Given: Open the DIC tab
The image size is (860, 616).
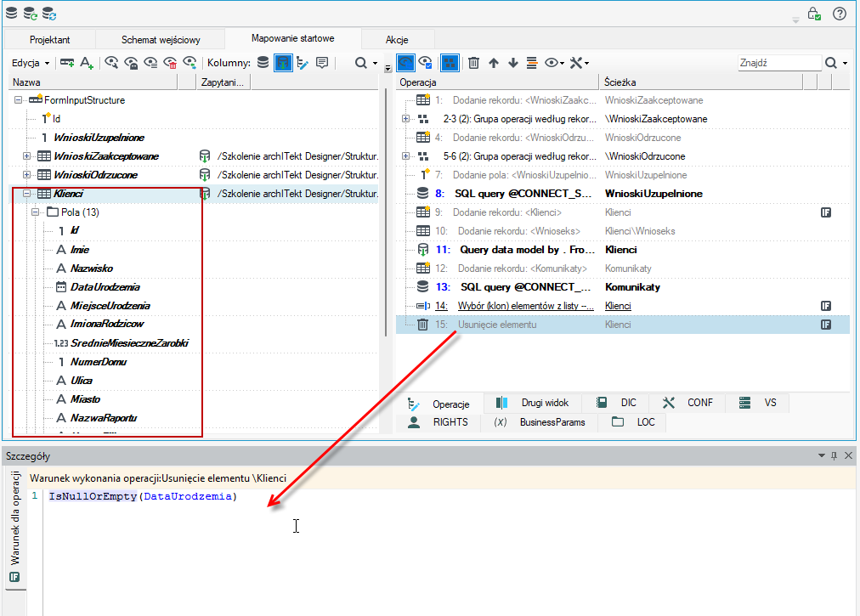Looking at the screenshot, I should coord(616,403).
